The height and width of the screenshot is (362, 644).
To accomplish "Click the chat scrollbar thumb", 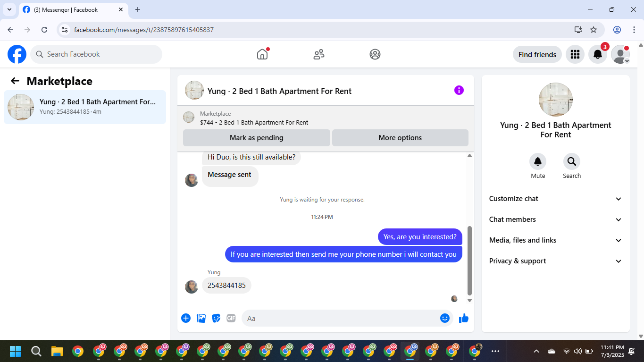I will 469,261.
